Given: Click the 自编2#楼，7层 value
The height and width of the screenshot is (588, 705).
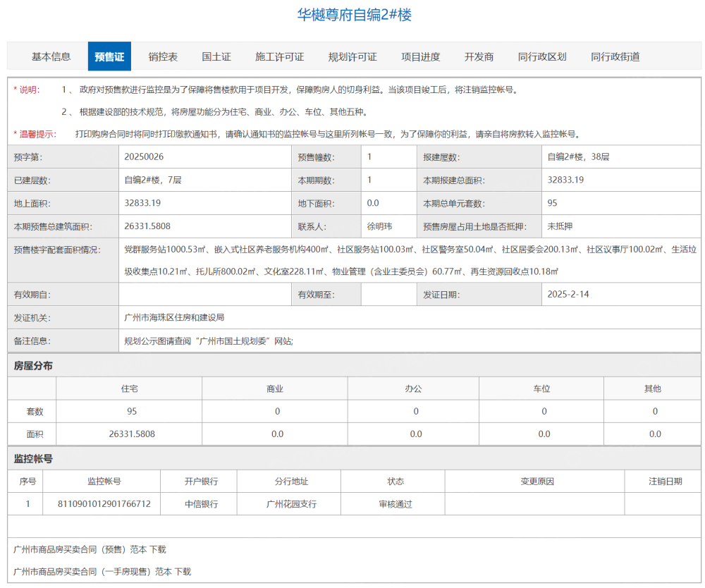Looking at the screenshot, I should click(153, 180).
